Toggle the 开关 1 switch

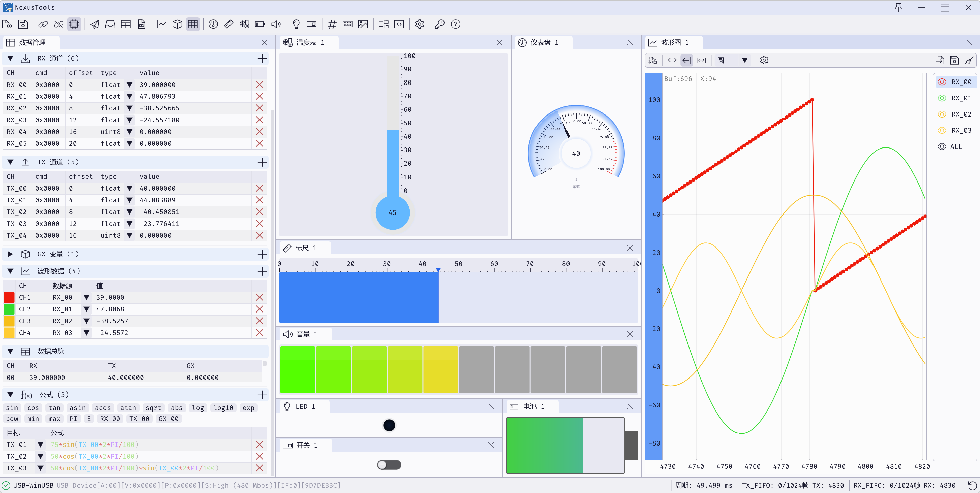click(389, 465)
